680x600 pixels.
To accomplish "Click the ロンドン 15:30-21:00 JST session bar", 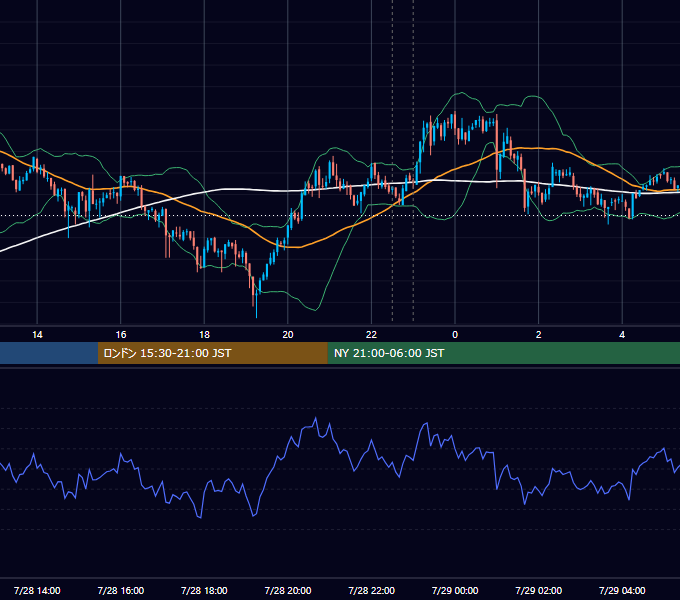I will 212,353.
